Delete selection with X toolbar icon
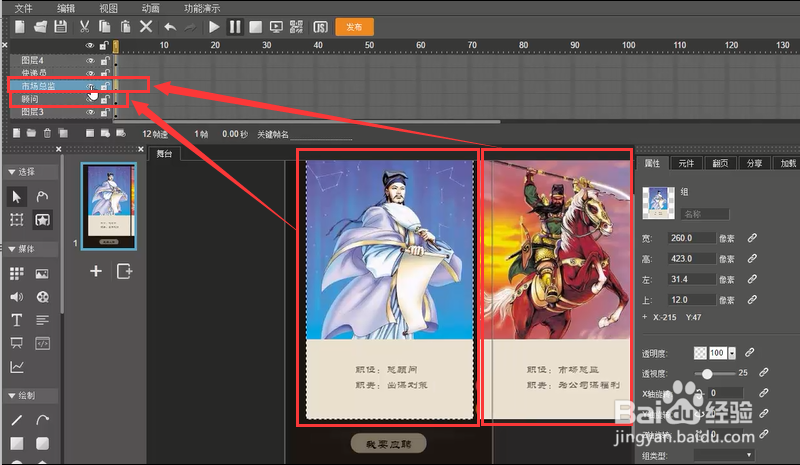800x465 pixels. tap(146, 27)
